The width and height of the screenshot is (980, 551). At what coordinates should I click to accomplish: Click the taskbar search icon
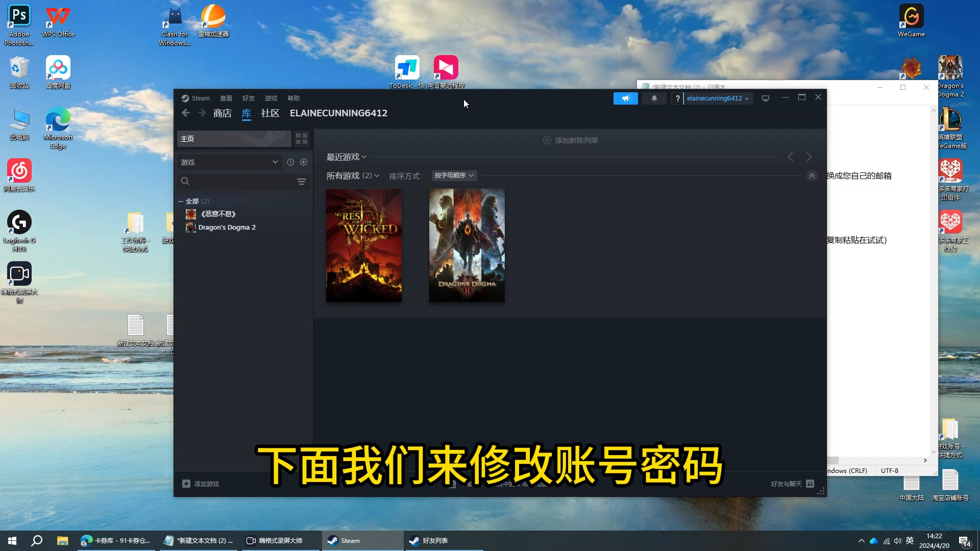coord(37,541)
